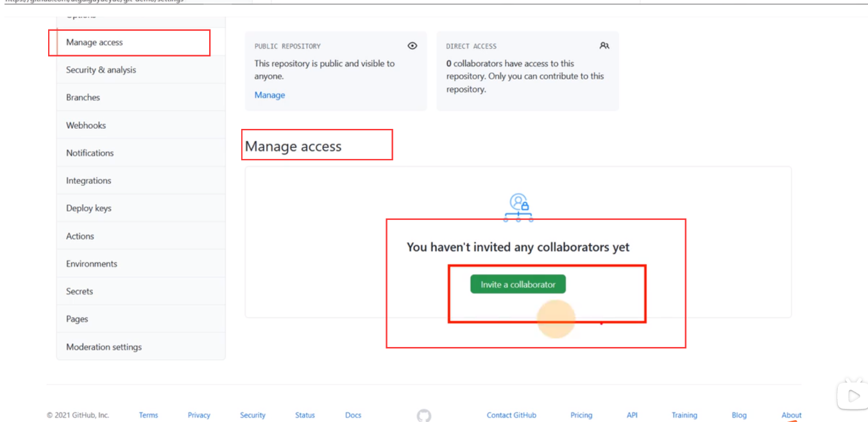Click the eye icon on Public Repository card

tap(413, 46)
